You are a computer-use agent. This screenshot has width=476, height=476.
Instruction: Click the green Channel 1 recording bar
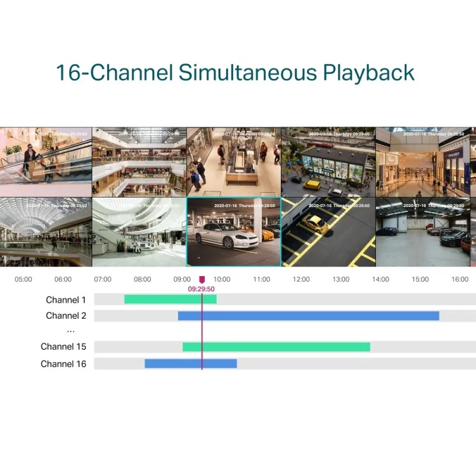pos(170,299)
